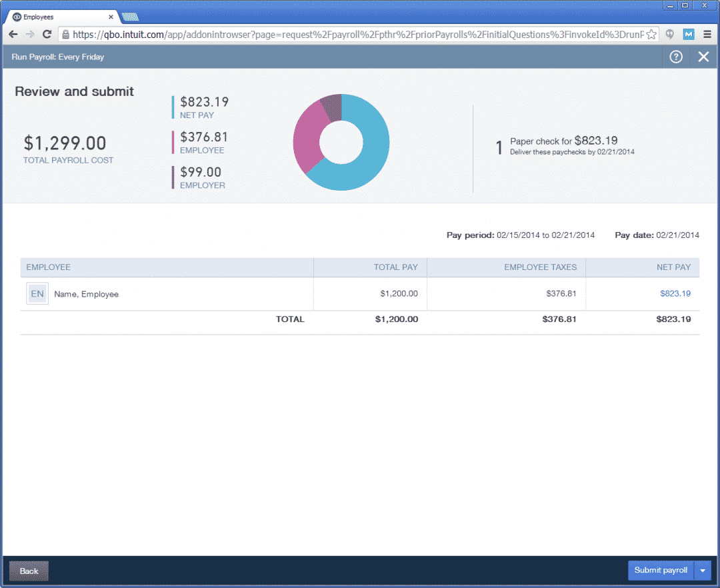Open the help question mark icon
720x588 pixels.
(x=676, y=57)
